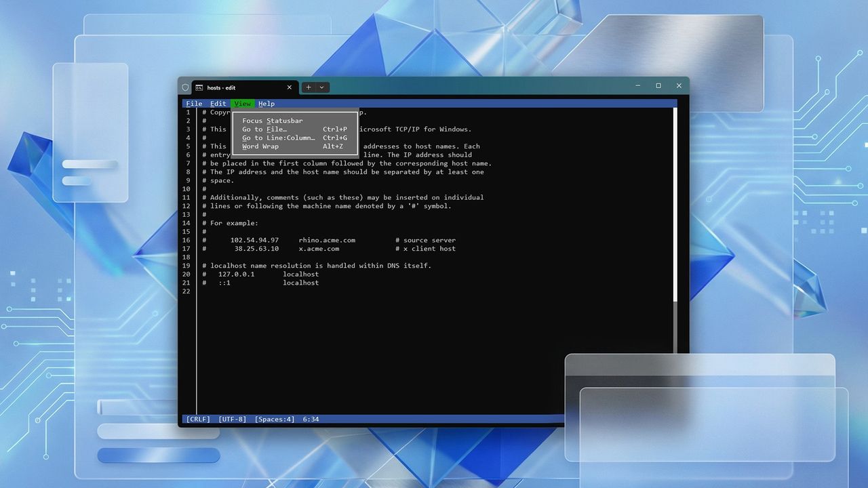
Task: Open the Help menu
Action: coord(267,103)
